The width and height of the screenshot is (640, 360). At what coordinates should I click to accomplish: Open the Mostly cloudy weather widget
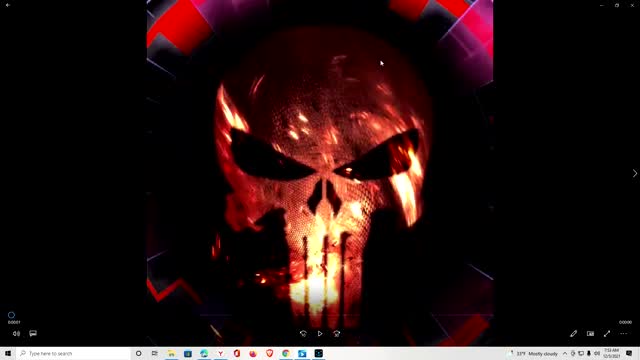coord(534,353)
